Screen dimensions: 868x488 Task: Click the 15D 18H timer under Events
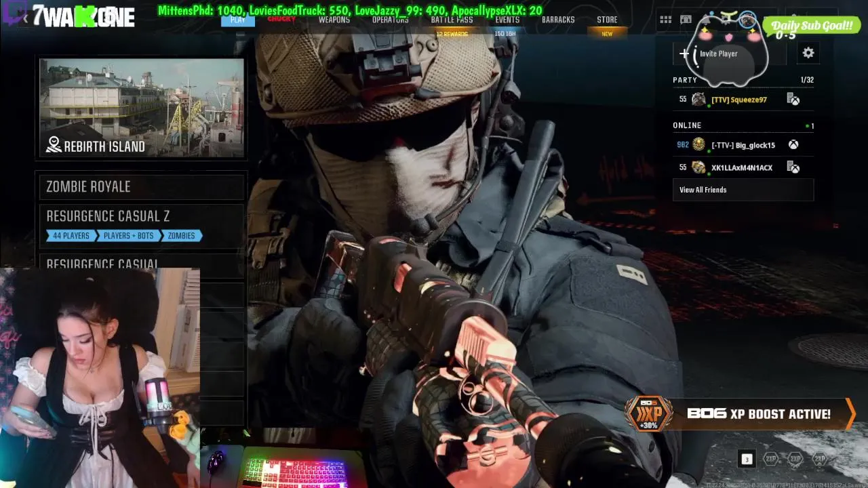tap(505, 34)
